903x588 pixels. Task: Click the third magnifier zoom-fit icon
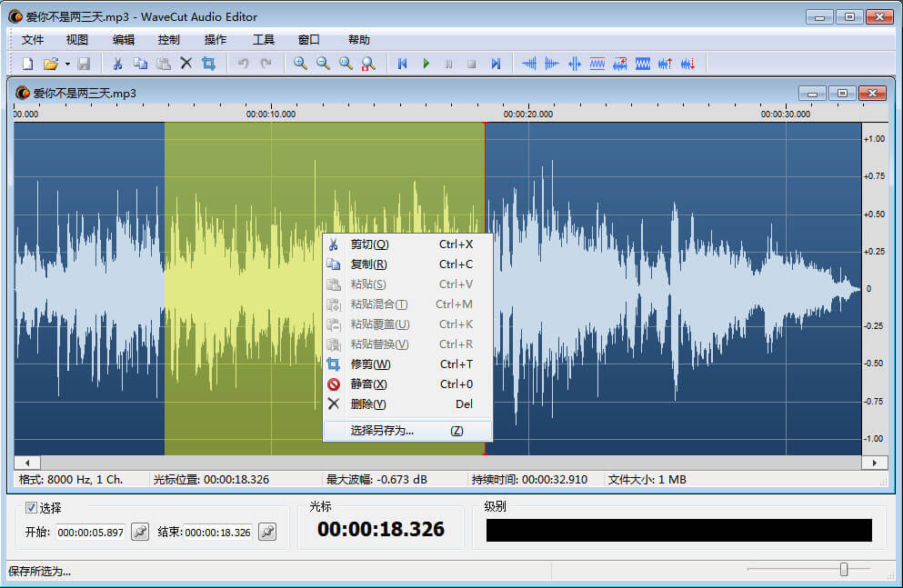coord(346,64)
